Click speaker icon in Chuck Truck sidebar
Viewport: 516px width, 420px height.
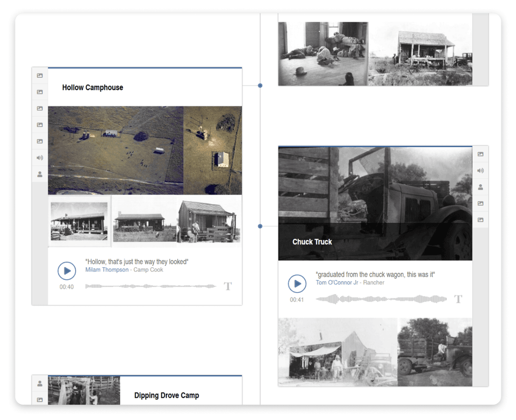pyautogui.click(x=480, y=170)
